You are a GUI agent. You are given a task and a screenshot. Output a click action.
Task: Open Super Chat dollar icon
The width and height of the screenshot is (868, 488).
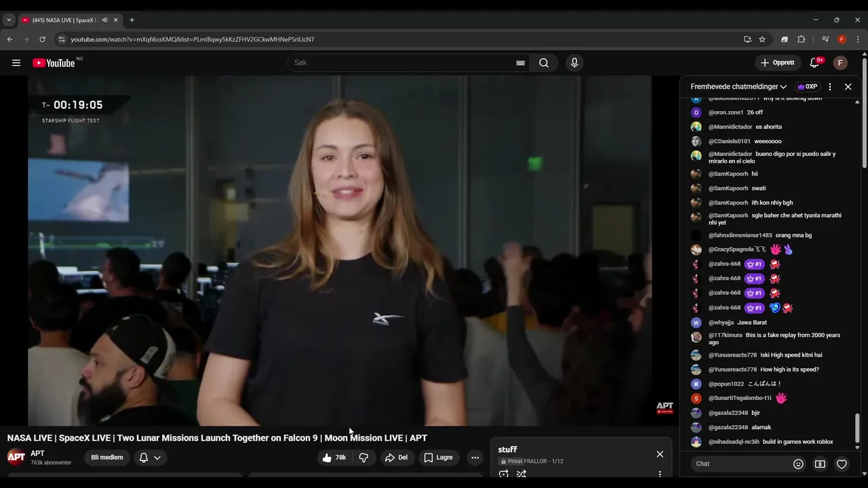(x=820, y=464)
